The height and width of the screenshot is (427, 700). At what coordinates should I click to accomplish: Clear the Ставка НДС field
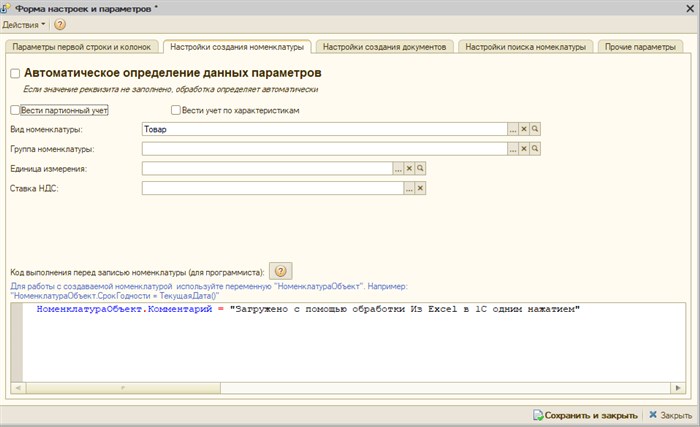[420, 188]
